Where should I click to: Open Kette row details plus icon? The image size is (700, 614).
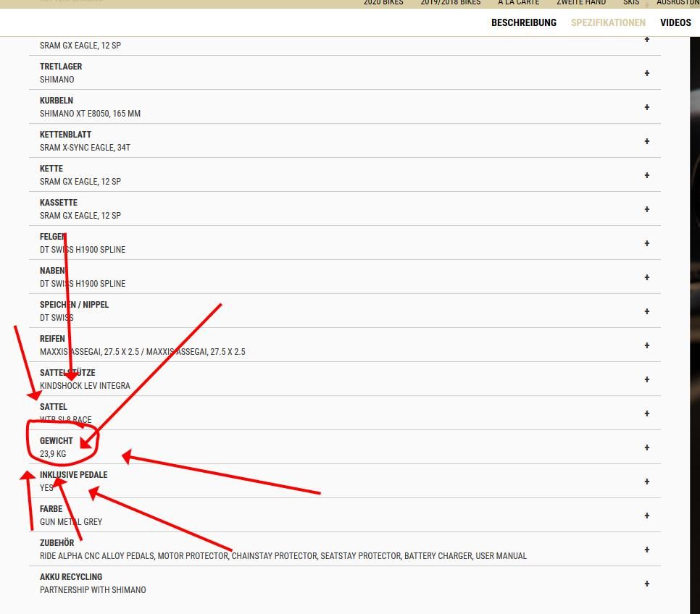tap(646, 175)
